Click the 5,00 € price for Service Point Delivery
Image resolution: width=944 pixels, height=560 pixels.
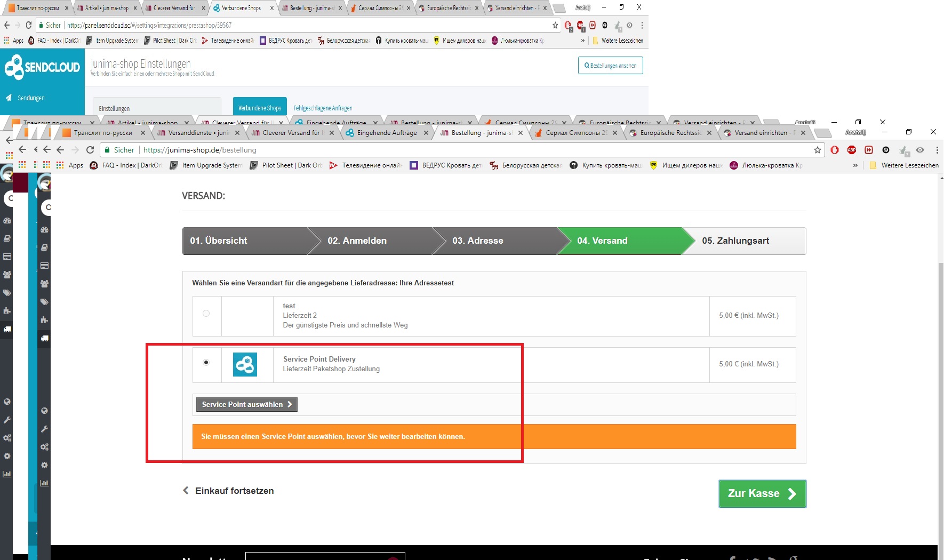[x=749, y=364]
